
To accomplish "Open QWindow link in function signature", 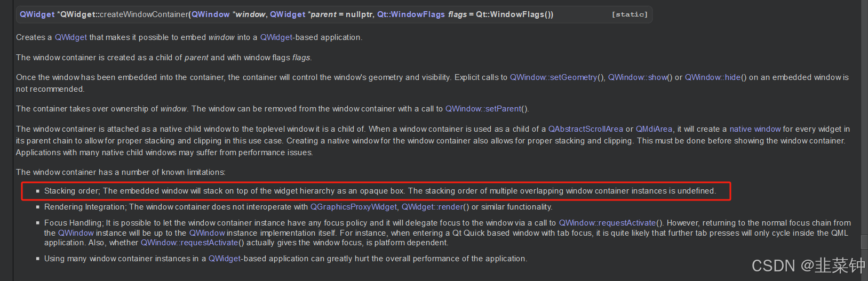I will coord(211,14).
